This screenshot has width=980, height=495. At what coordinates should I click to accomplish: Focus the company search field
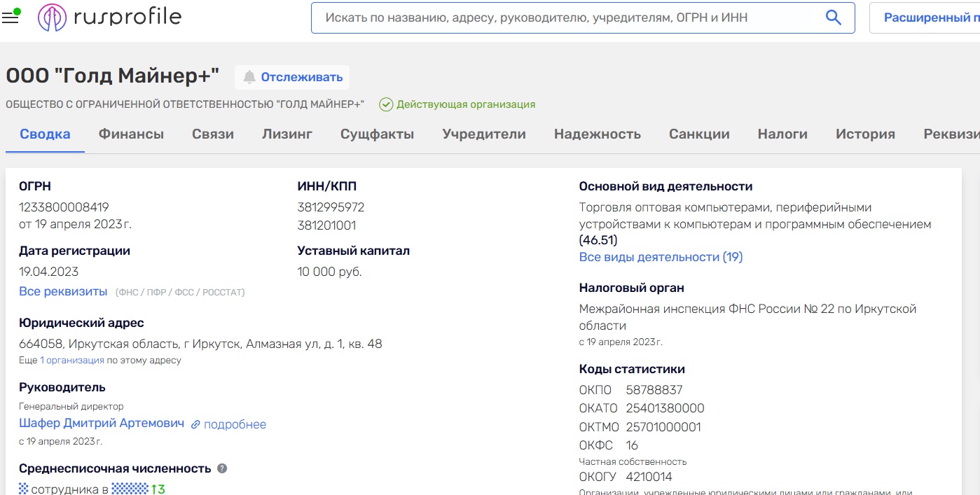tap(583, 18)
